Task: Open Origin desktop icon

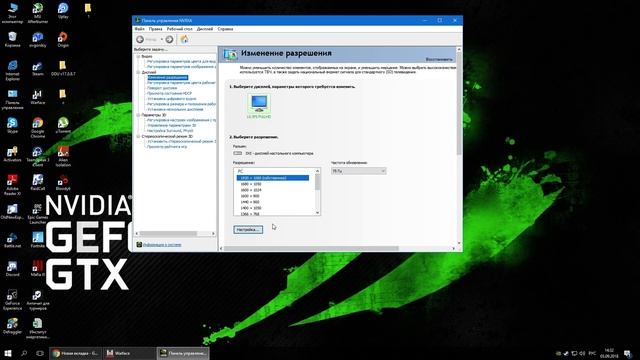Action: pyautogui.click(x=63, y=40)
